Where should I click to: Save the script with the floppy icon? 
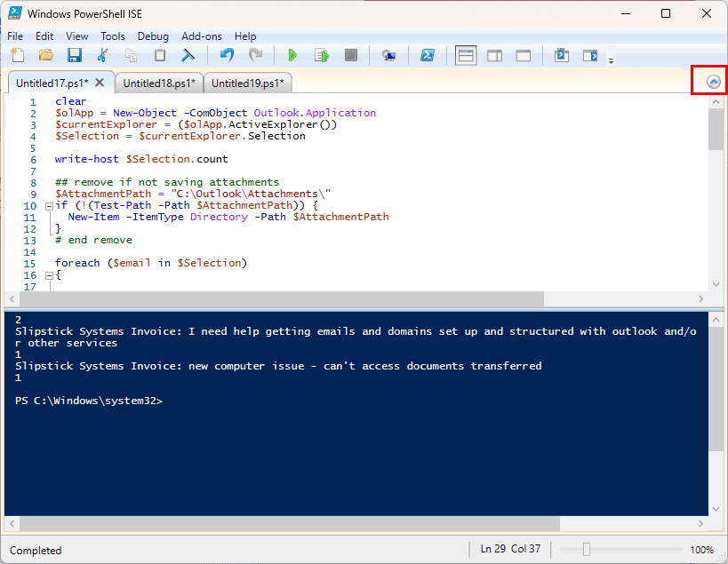tap(75, 55)
